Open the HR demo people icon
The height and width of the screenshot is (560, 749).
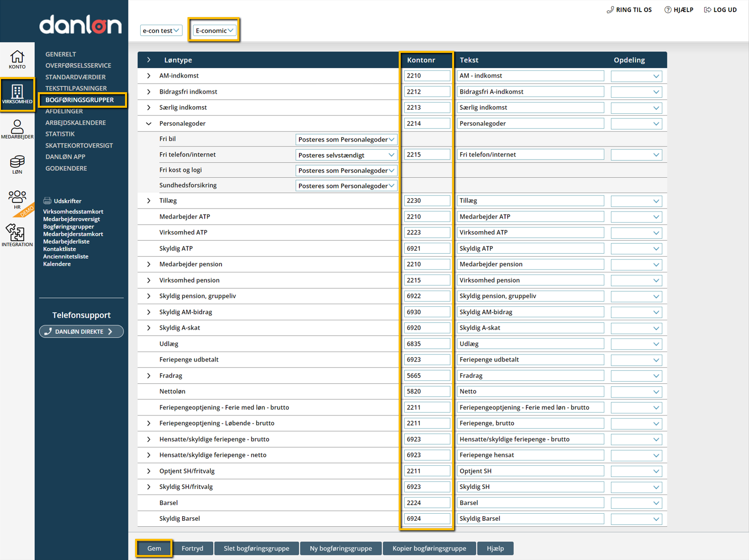point(17,198)
